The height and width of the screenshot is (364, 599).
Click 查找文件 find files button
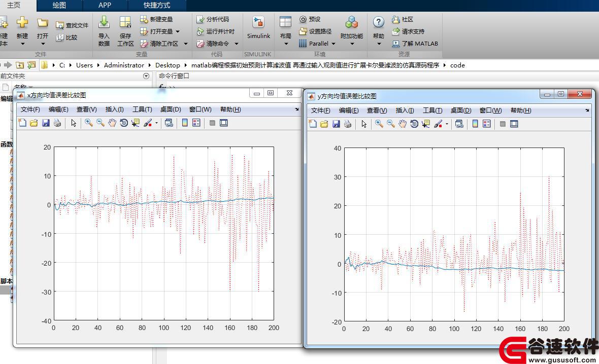72,25
